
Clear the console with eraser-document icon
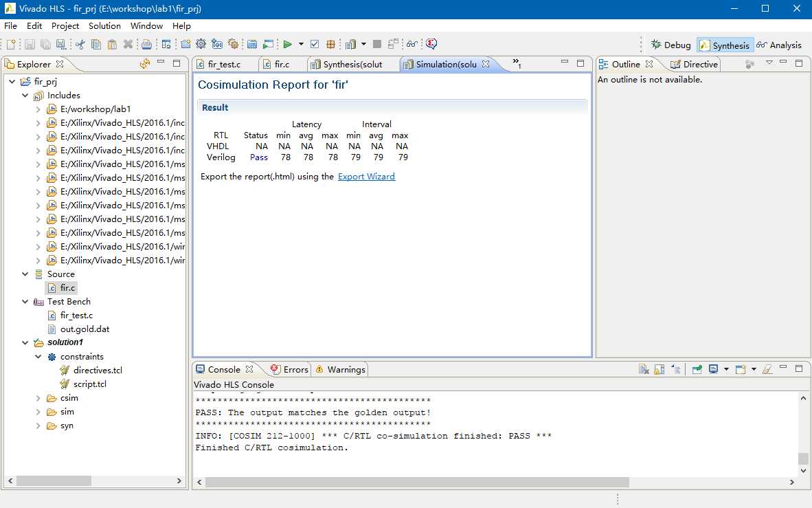(643, 369)
